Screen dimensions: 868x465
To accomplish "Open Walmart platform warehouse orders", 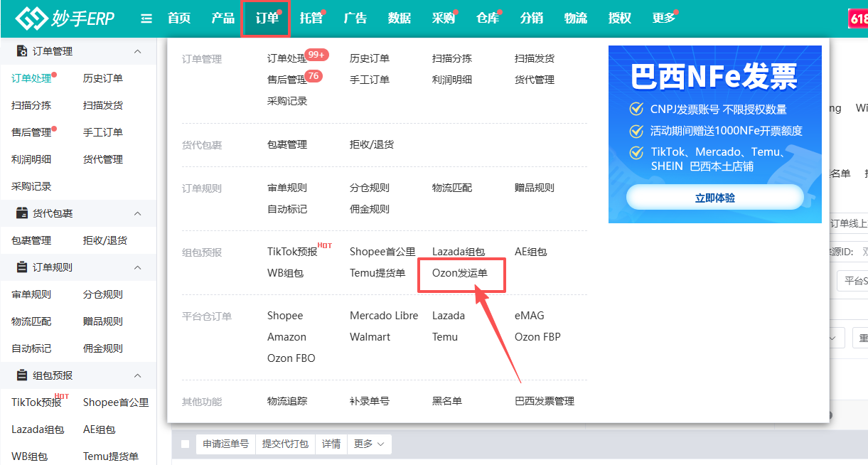I will pyautogui.click(x=370, y=337).
